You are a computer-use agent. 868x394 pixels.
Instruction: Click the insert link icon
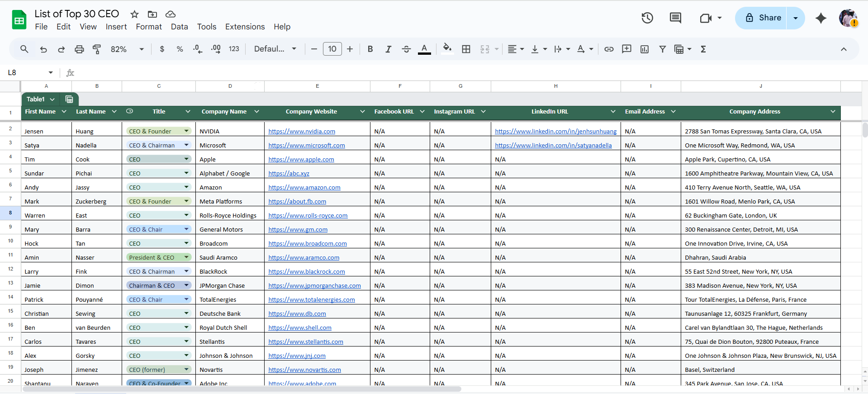pos(609,49)
